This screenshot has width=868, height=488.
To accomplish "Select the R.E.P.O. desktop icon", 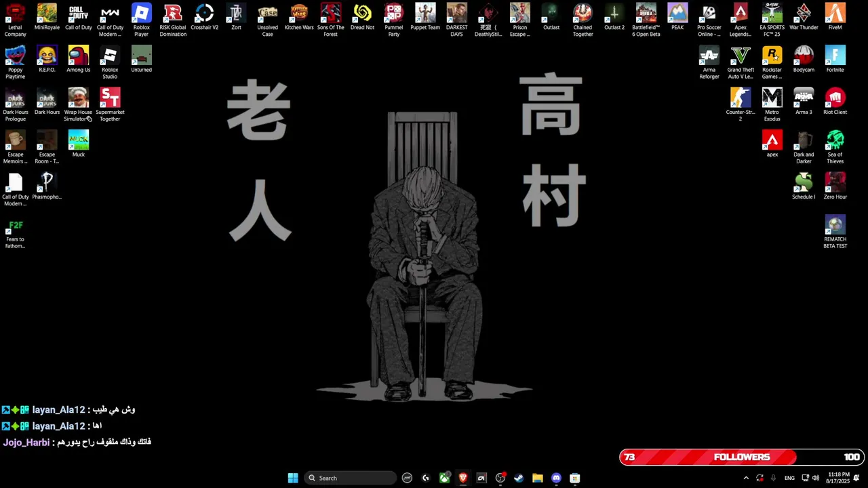I will coord(47,59).
